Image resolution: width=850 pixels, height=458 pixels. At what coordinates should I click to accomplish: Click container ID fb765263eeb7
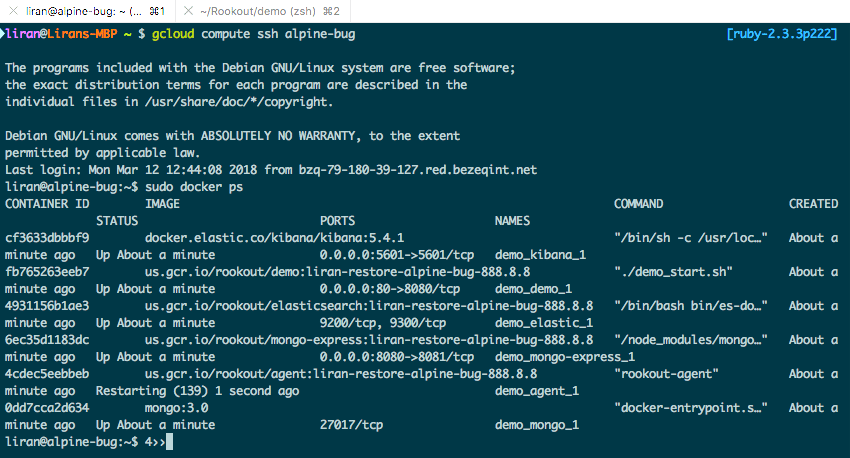(x=47, y=272)
